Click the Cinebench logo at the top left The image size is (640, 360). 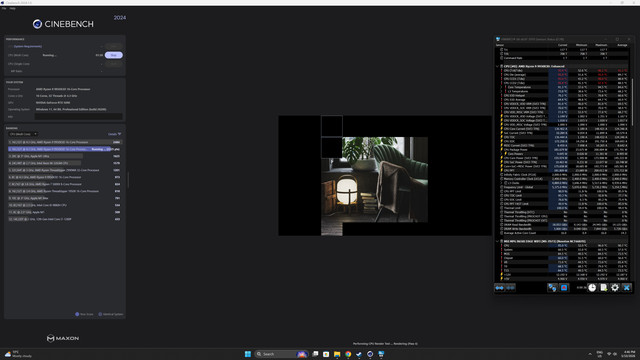(63, 24)
